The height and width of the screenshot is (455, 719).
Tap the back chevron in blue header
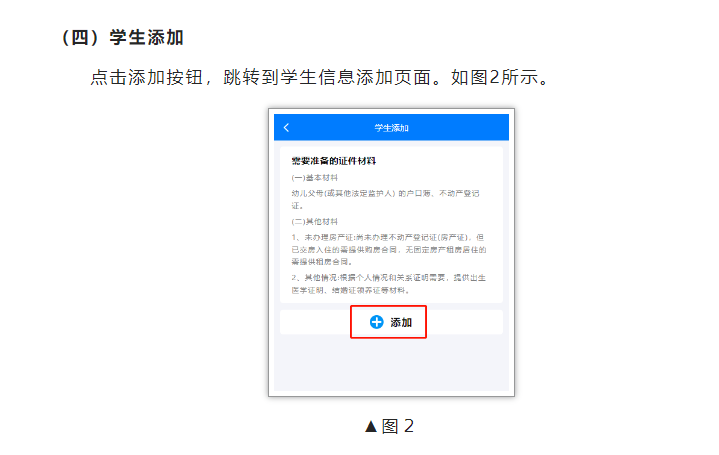pyautogui.click(x=287, y=128)
